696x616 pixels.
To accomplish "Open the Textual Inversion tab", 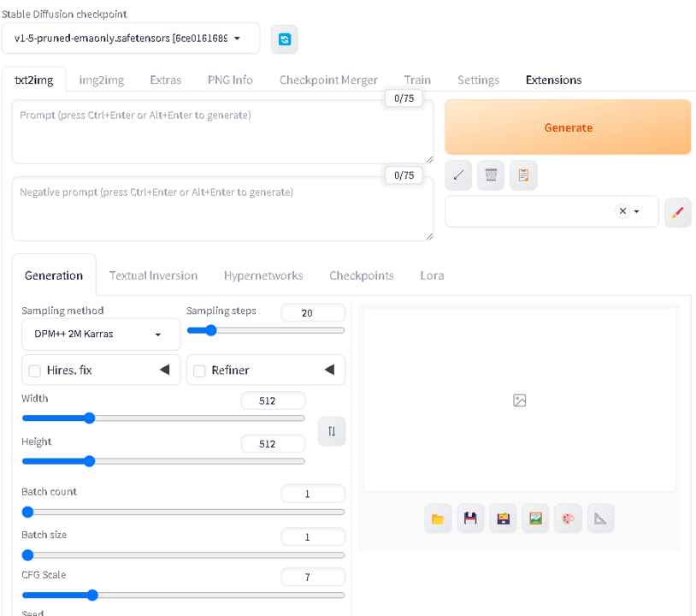I will 153,275.
